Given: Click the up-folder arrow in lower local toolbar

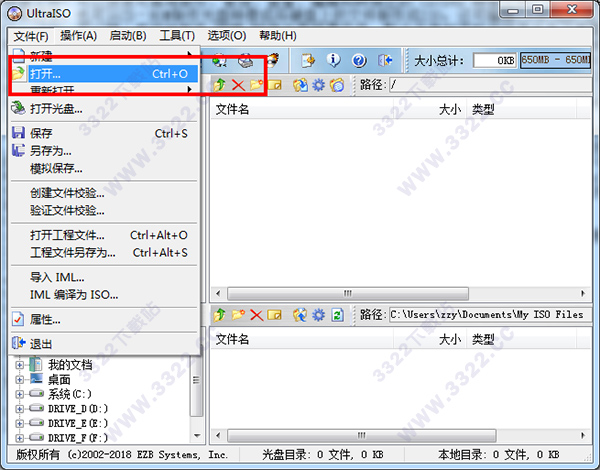Looking at the screenshot, I should pos(220,315).
